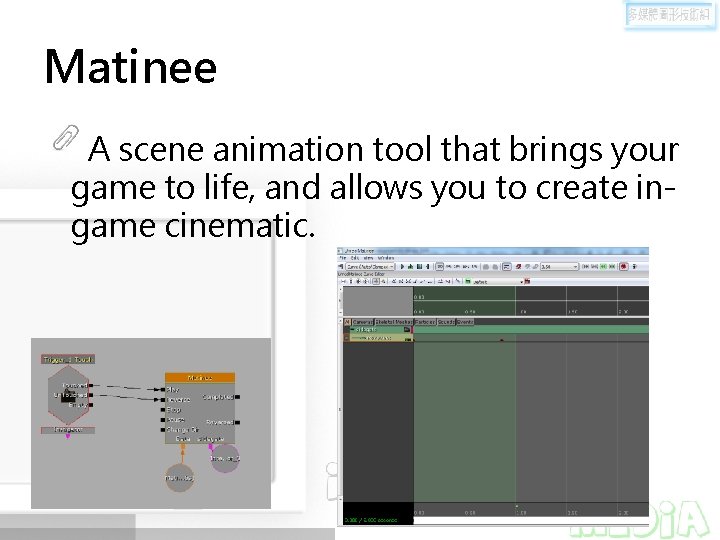The image size is (720, 540).
Task: Select the Sounds track filter tab
Action: tap(446, 322)
